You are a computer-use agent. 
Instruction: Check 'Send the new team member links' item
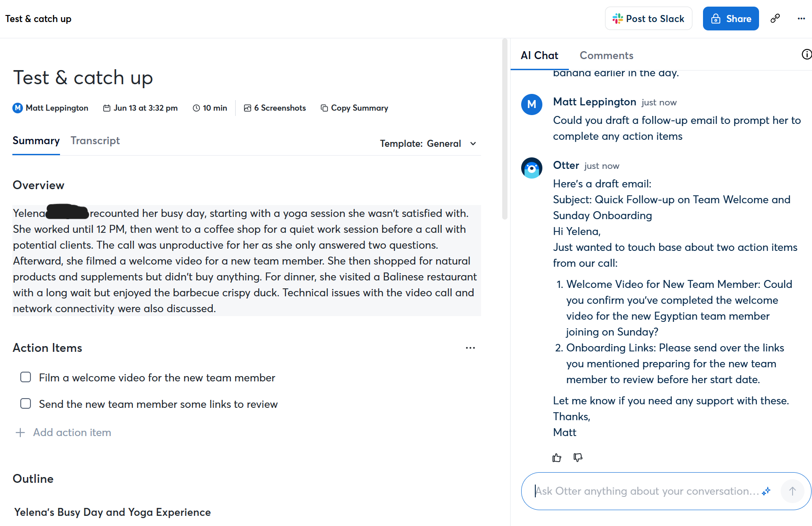tap(26, 404)
